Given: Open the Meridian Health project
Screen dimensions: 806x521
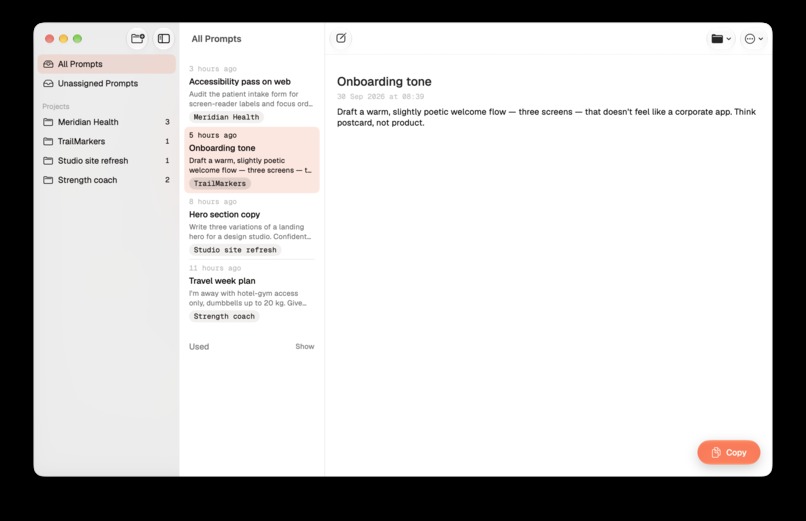Looking at the screenshot, I should 107,122.
